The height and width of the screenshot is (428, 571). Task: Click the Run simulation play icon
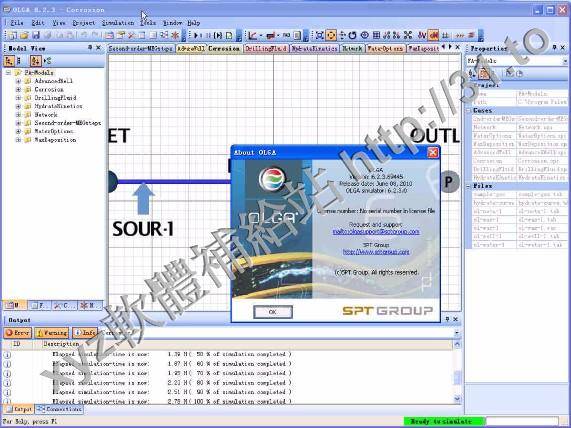(x=197, y=35)
